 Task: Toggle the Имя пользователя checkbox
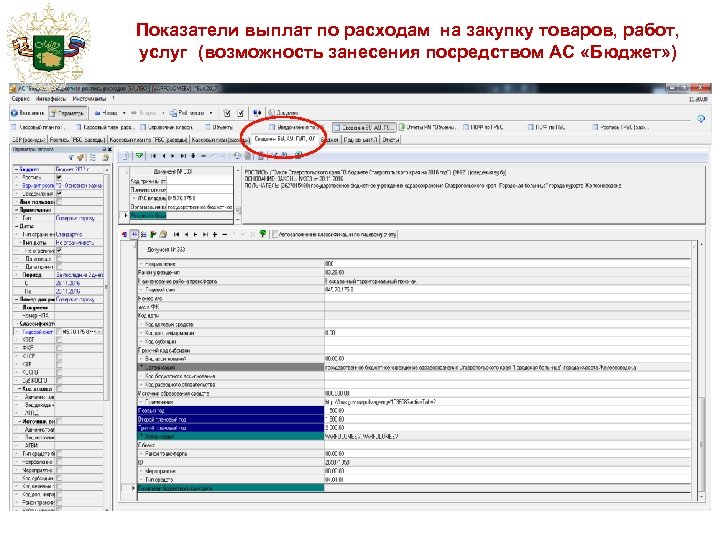[59, 202]
